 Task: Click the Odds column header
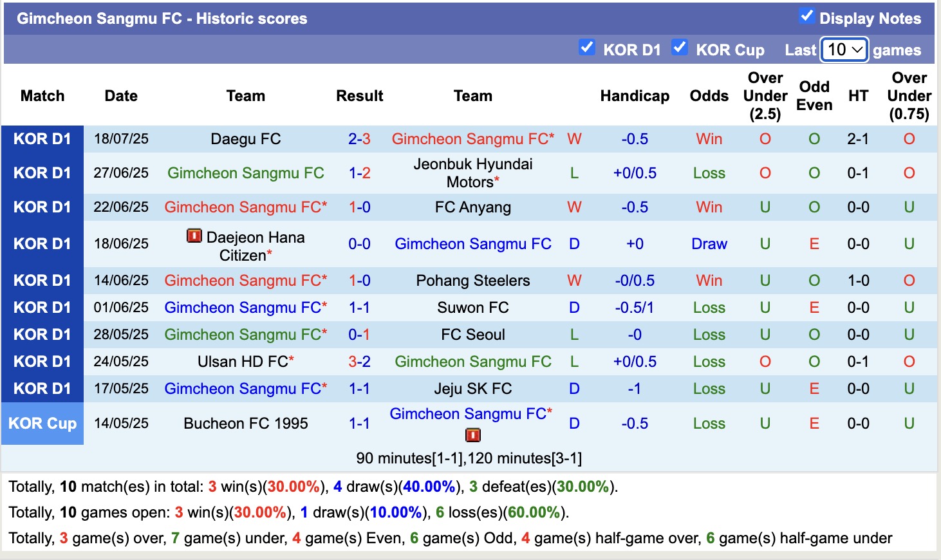[x=709, y=95]
